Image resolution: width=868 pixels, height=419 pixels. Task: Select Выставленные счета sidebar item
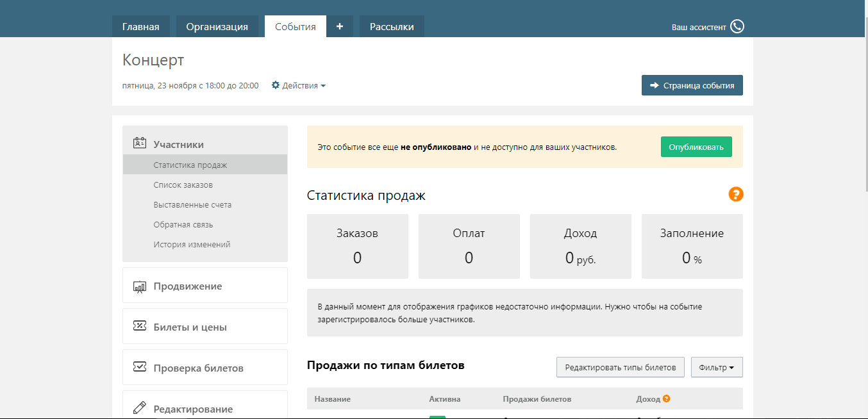[x=192, y=205]
